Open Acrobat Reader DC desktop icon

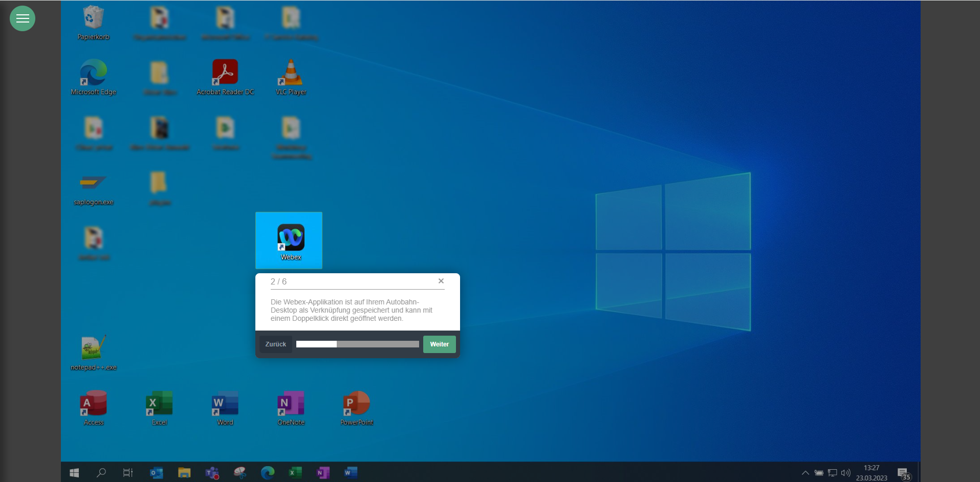(x=225, y=73)
